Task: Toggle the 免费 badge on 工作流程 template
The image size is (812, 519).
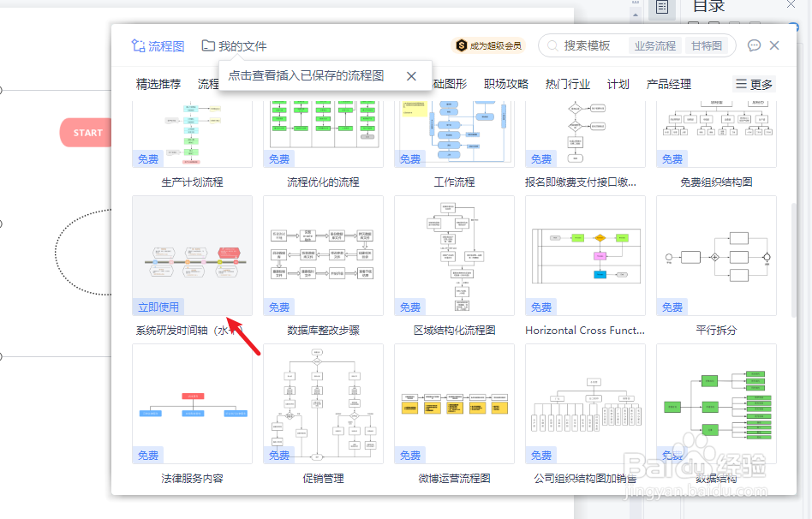Action: 409,158
